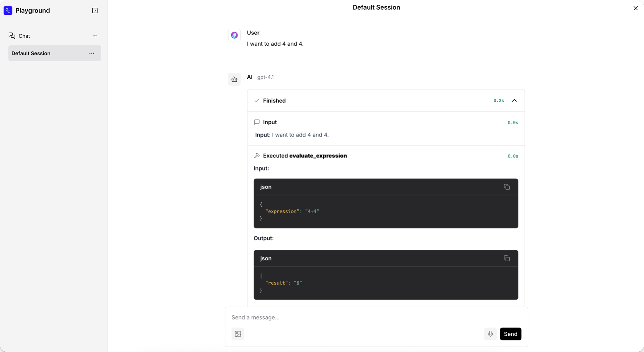
Task: Copy the result JSON output code
Action: pyautogui.click(x=507, y=258)
